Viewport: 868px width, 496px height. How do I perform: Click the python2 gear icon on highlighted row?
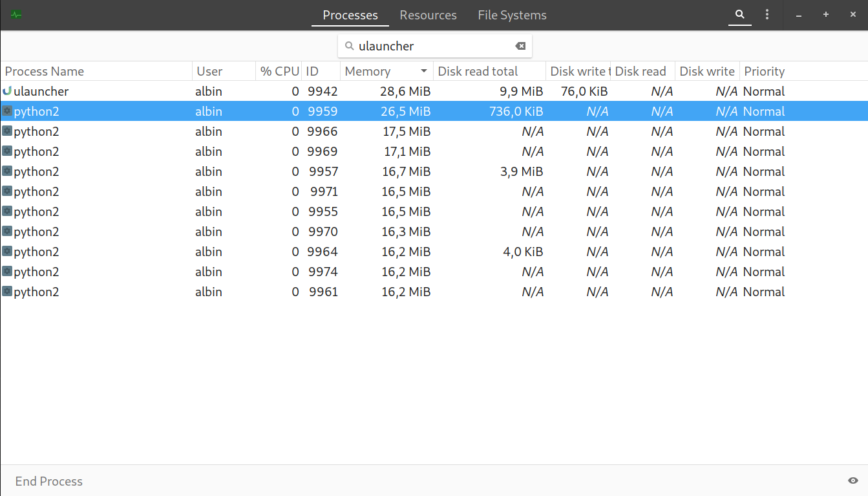pos(7,111)
